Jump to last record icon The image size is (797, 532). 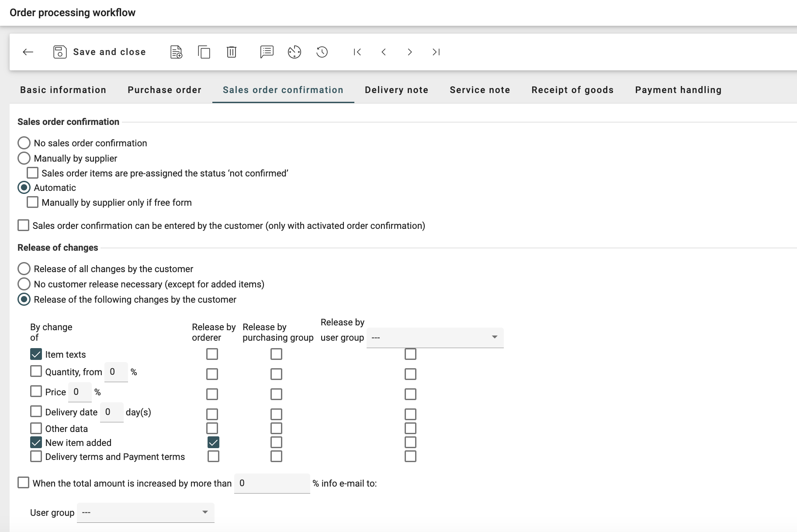click(x=436, y=52)
